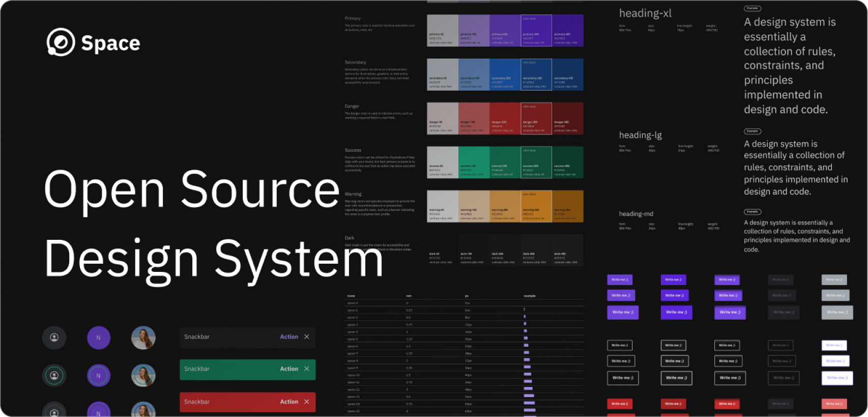Pick the primary-50 color swatch

point(443,31)
